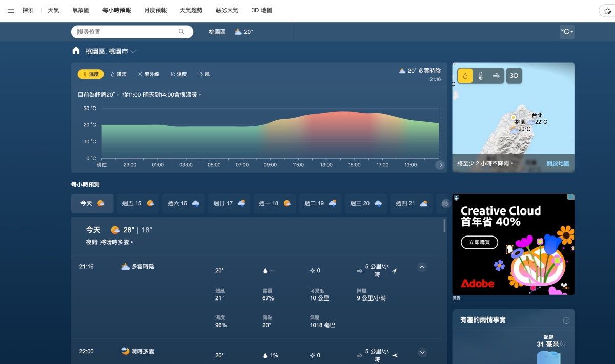
Task: Select the wind map layer icon
Action: (x=496, y=76)
